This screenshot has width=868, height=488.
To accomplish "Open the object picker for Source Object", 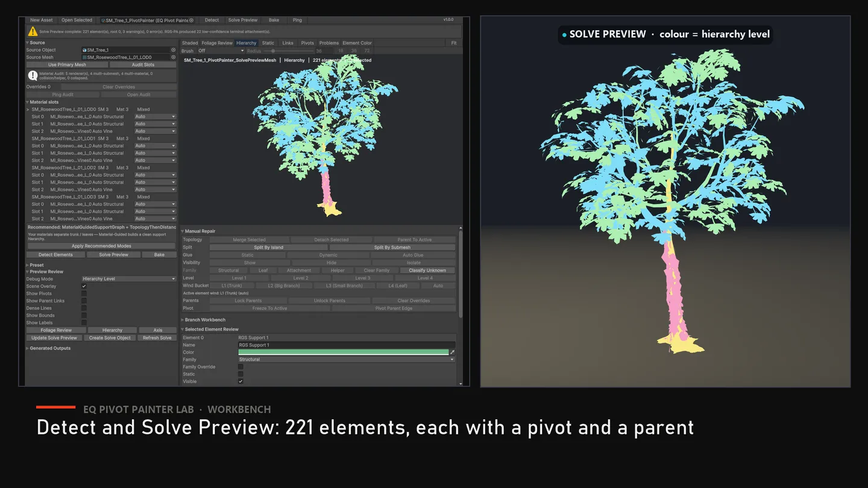I will [x=174, y=50].
